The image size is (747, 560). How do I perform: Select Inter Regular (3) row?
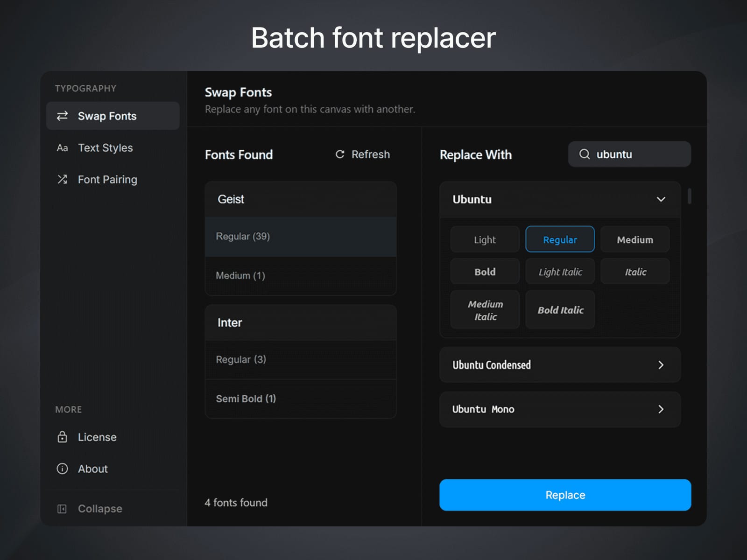click(x=301, y=360)
